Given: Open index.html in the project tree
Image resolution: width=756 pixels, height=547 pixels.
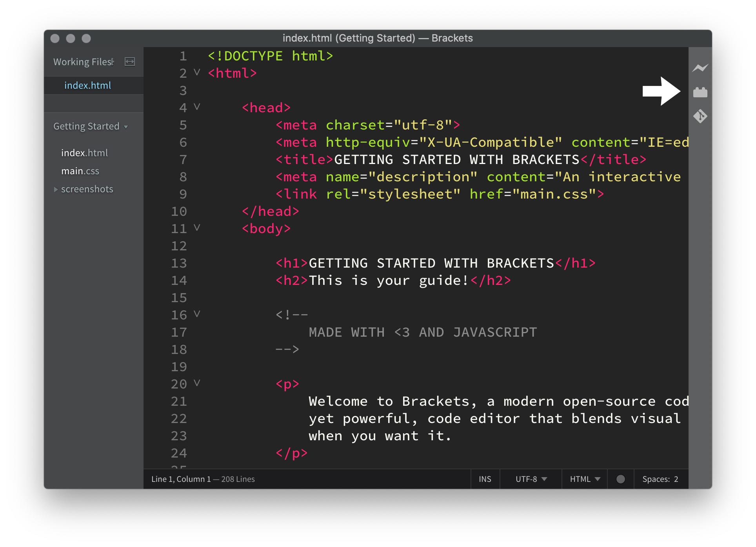Looking at the screenshot, I should (x=84, y=153).
